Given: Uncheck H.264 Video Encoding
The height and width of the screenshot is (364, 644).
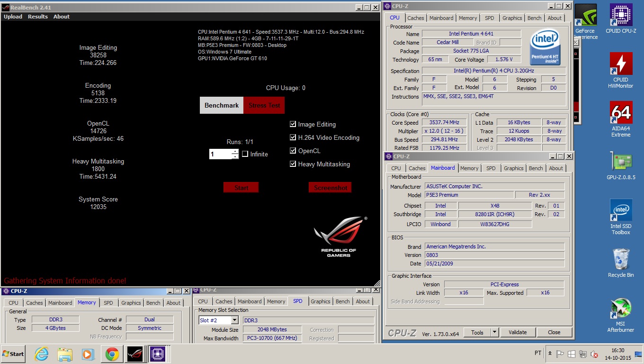Looking at the screenshot, I should 293,137.
